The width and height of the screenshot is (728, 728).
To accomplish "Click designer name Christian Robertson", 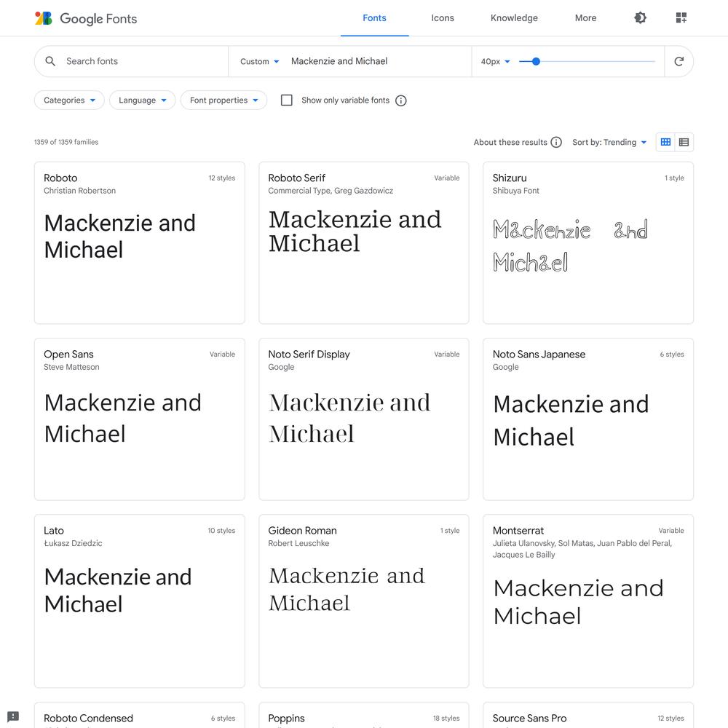I will coord(79,191).
